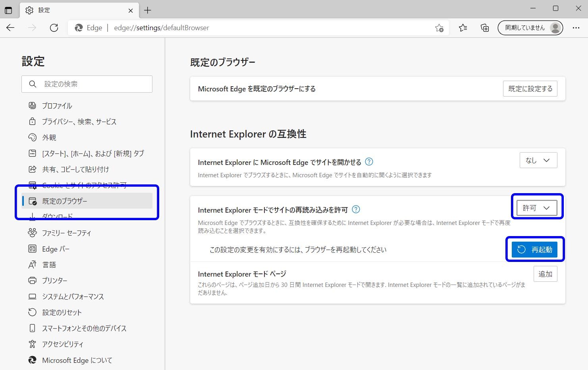This screenshot has height=370, width=588.
Task: Open a new tab with plus icon
Action: (148, 10)
